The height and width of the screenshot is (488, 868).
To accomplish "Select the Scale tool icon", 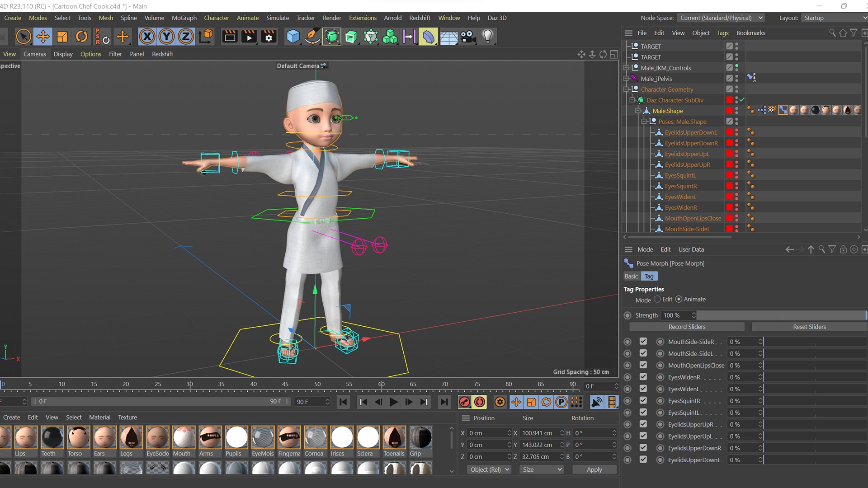I will [62, 37].
